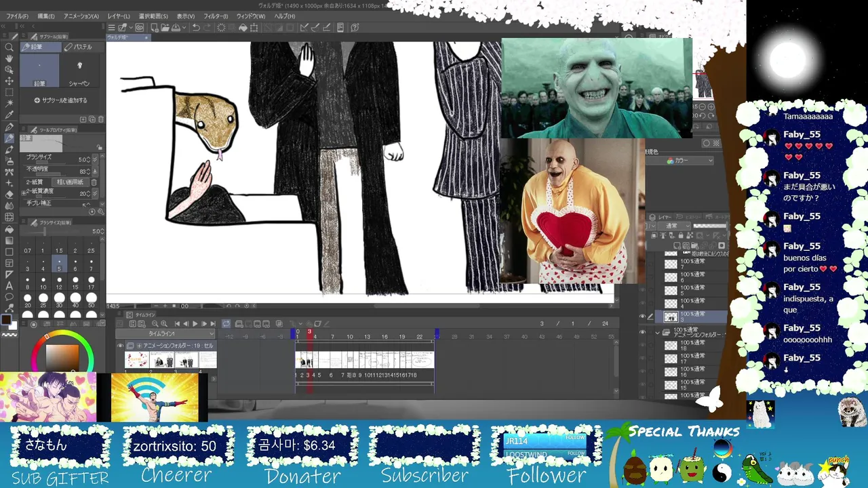This screenshot has width=868, height=488.
Task: Toggle eye of animation folder track in timeline
Action: pos(121,346)
